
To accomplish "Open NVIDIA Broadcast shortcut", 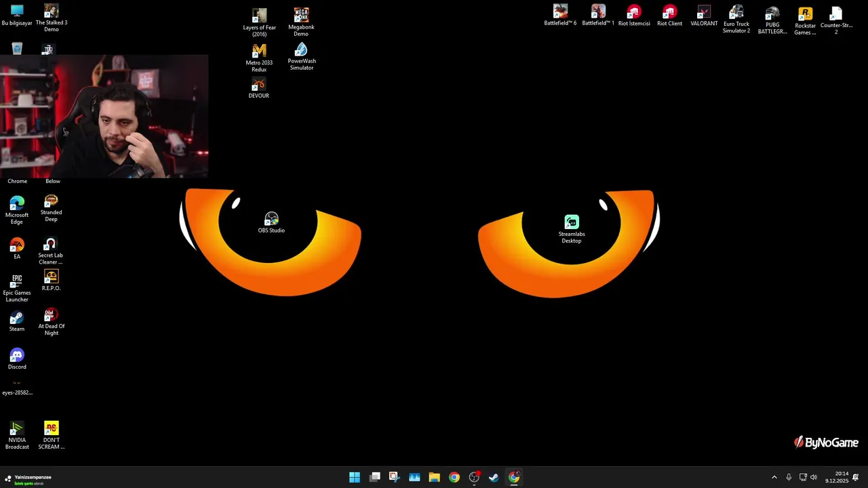I will point(17,435).
